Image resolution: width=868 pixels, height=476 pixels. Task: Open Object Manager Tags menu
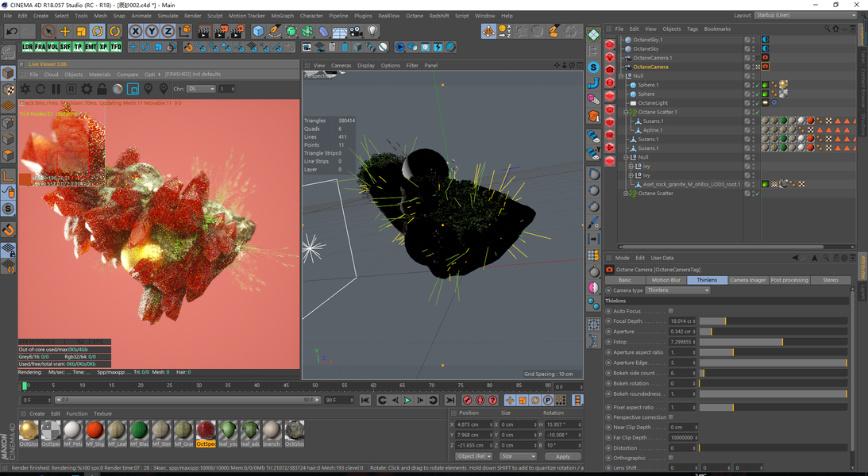point(692,29)
